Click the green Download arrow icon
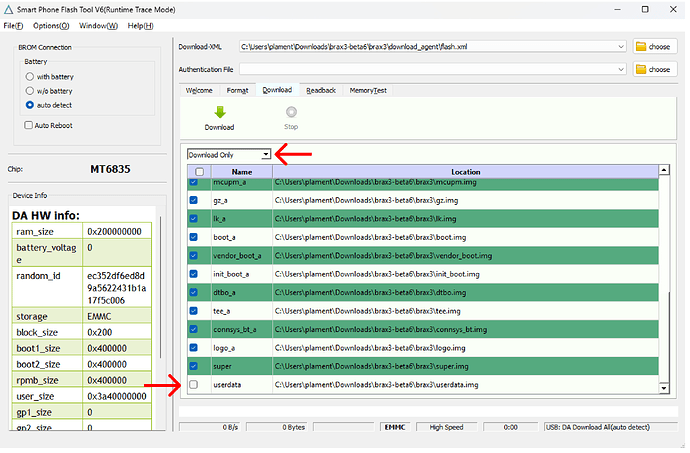Screen dimensions: 690x453 pos(220,112)
